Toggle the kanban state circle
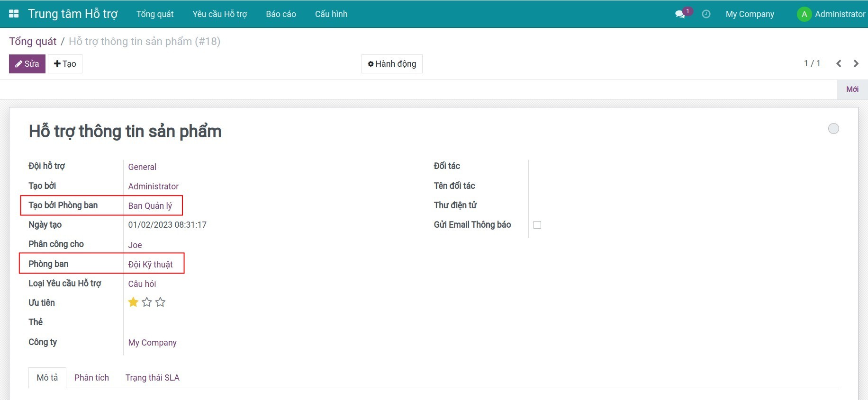The width and height of the screenshot is (868, 400). [833, 129]
